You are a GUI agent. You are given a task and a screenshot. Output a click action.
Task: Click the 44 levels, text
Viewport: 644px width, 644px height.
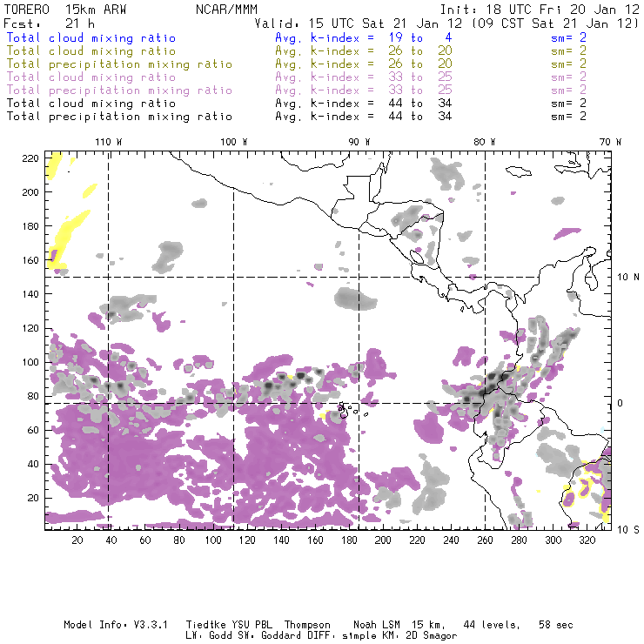[492, 625]
